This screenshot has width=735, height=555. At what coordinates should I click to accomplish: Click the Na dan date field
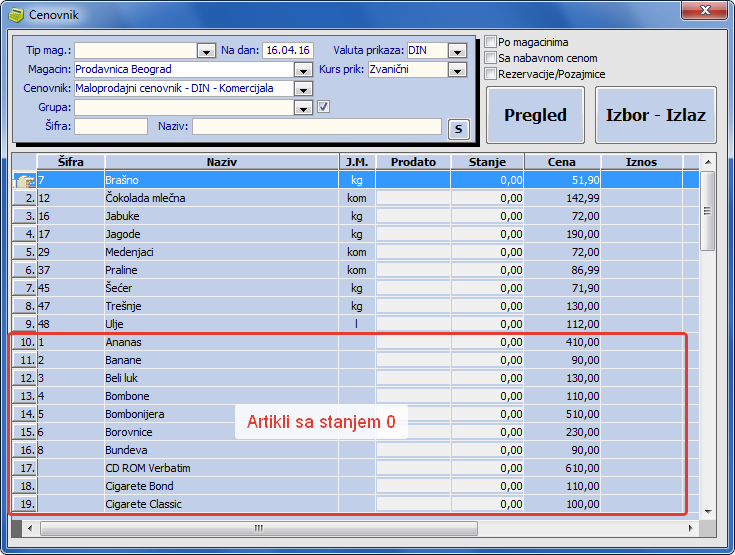288,50
